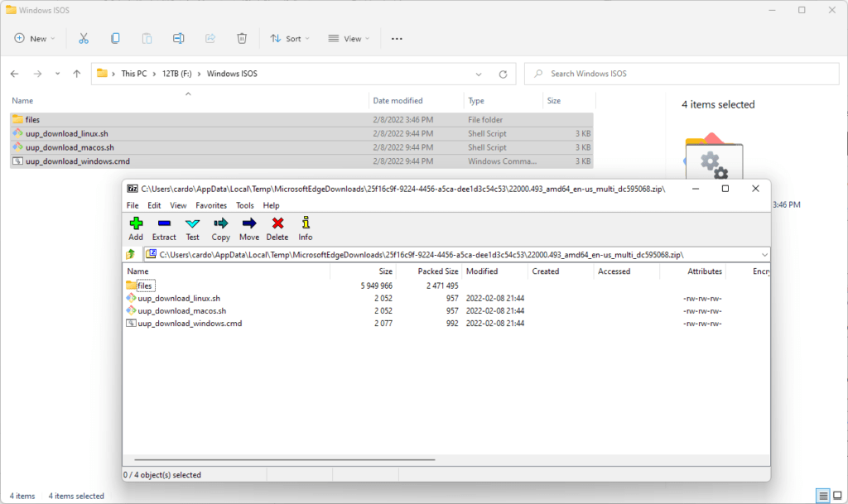Click the Extract icon in 7-Zip

click(x=164, y=228)
